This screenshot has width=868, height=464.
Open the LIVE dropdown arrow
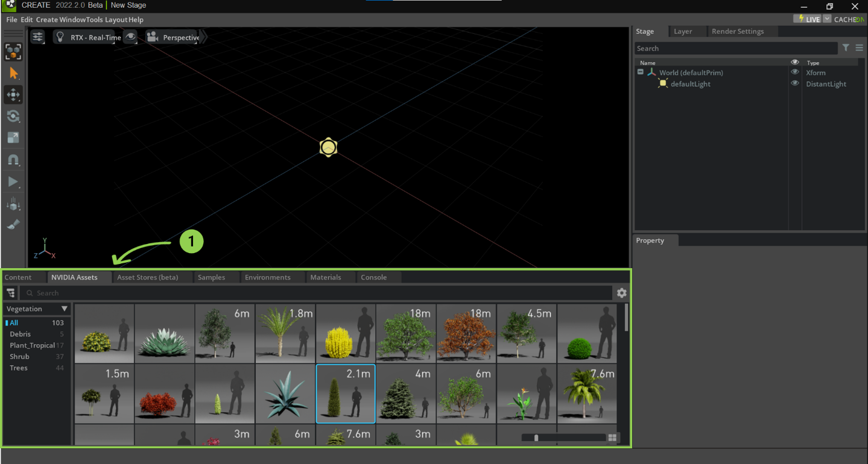tap(828, 19)
